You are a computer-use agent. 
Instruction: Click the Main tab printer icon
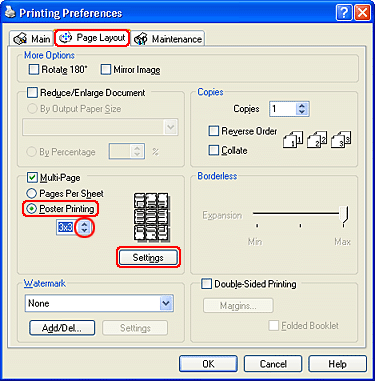tap(20, 39)
